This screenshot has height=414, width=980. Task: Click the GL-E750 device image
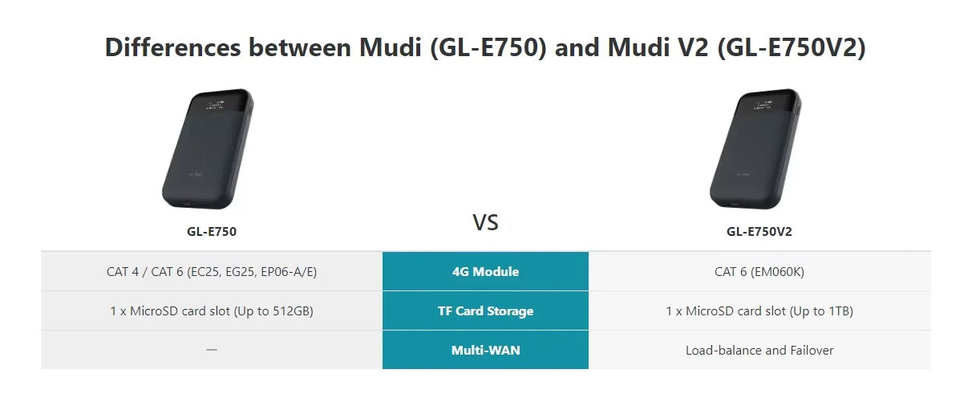pyautogui.click(x=209, y=149)
